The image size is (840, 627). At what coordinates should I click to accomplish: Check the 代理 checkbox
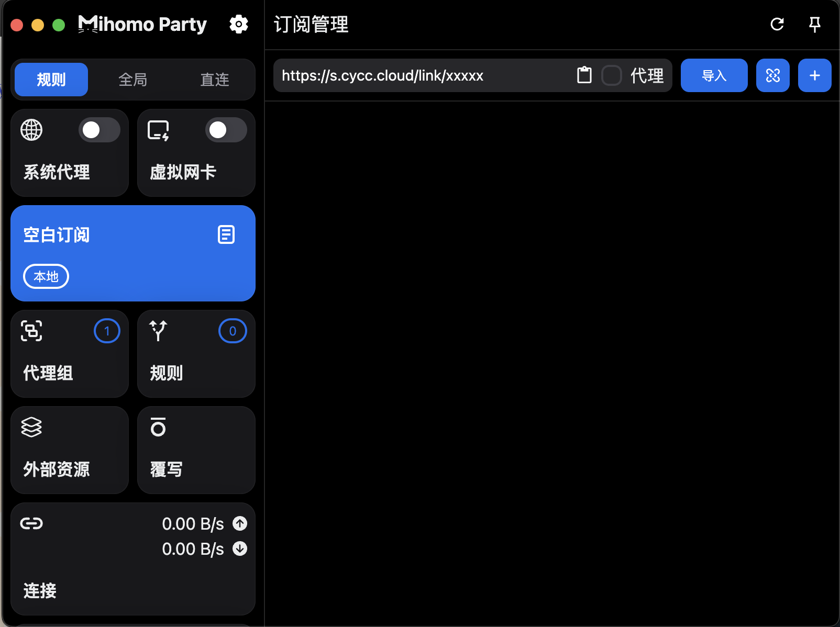coord(611,75)
